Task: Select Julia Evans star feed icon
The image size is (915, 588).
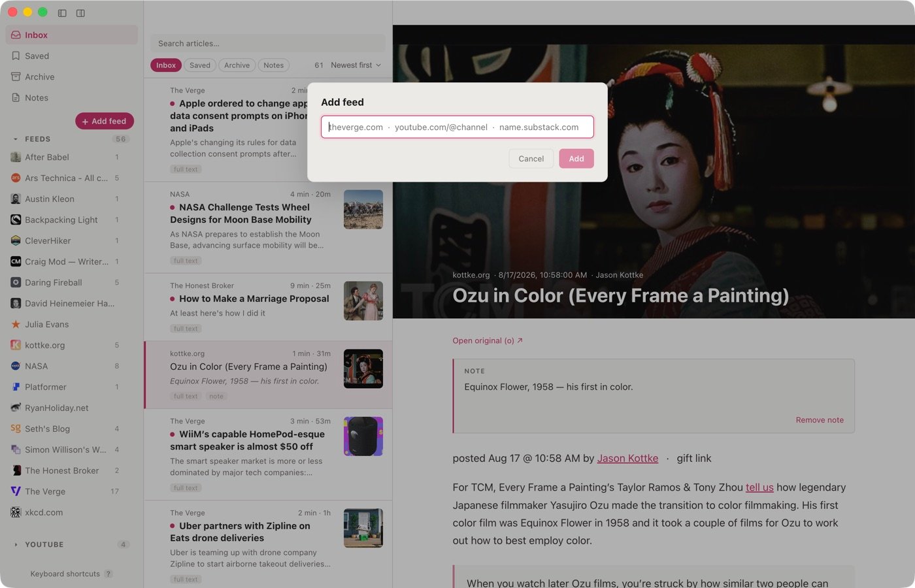Action: (x=16, y=325)
